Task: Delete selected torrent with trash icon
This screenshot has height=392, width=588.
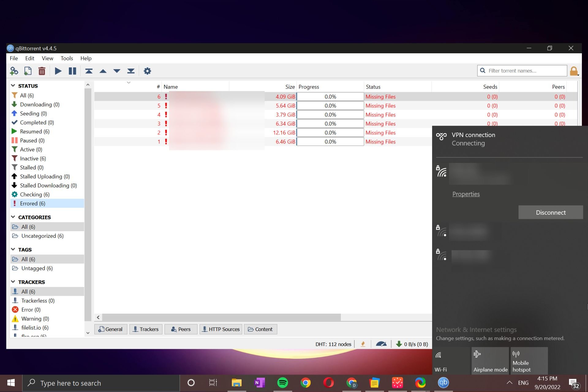Action: coord(42,71)
